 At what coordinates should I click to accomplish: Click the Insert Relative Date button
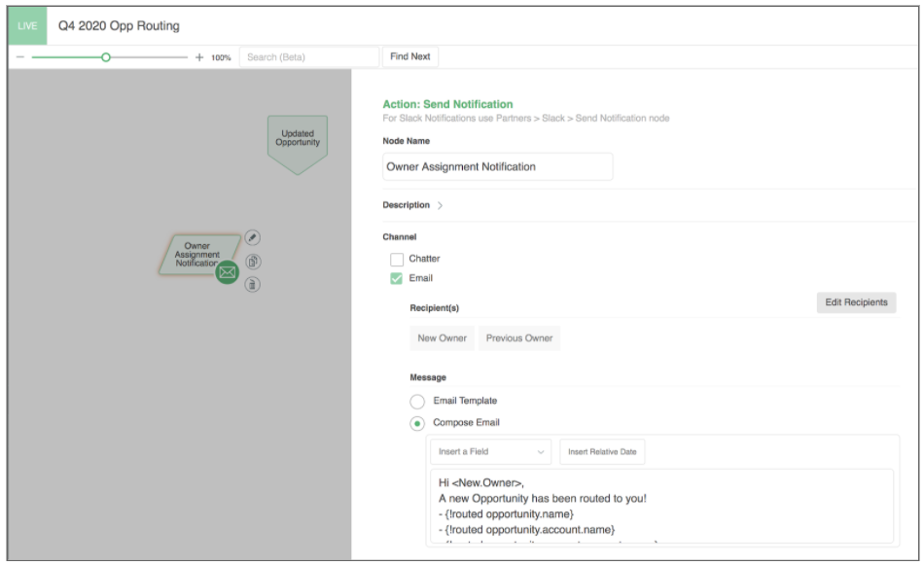602,452
